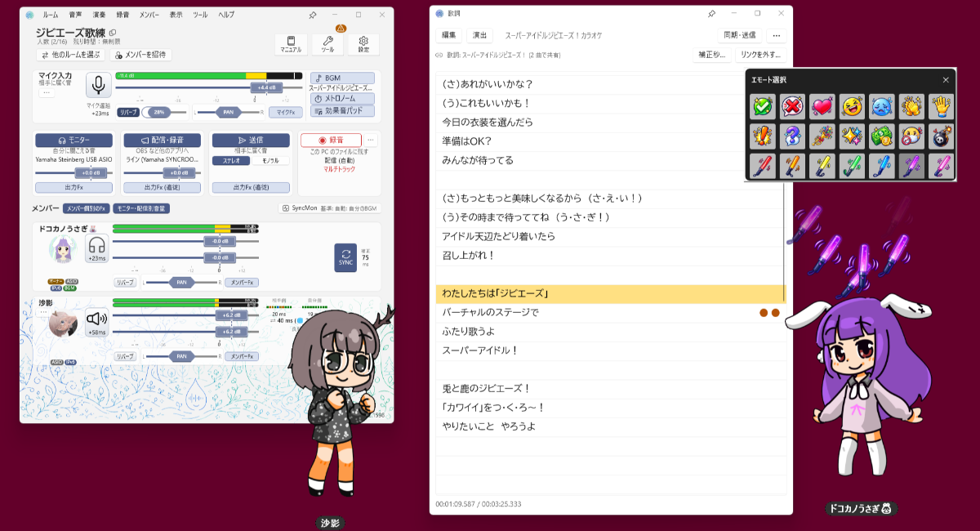Select the green checkmark emote
This screenshot has width=980, height=531.
point(763,106)
